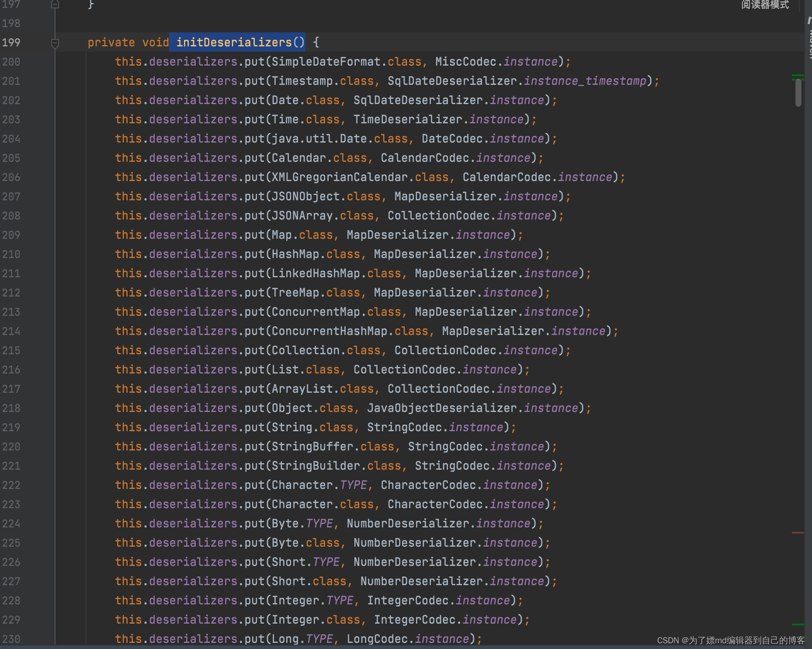Viewport: 812px width, 649px height.
Task: Click the initDeserializers() method name
Action: pyautogui.click(x=240, y=42)
